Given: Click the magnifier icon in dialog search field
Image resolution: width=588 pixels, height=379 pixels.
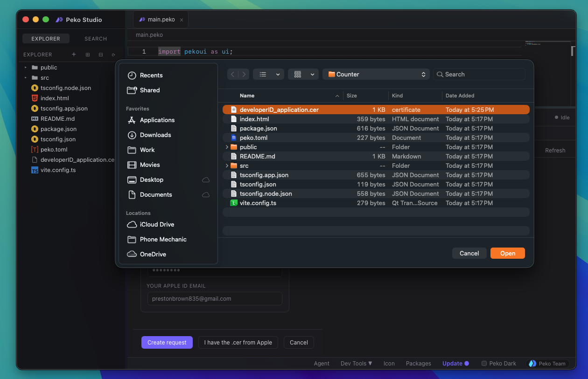Looking at the screenshot, I should (440, 74).
